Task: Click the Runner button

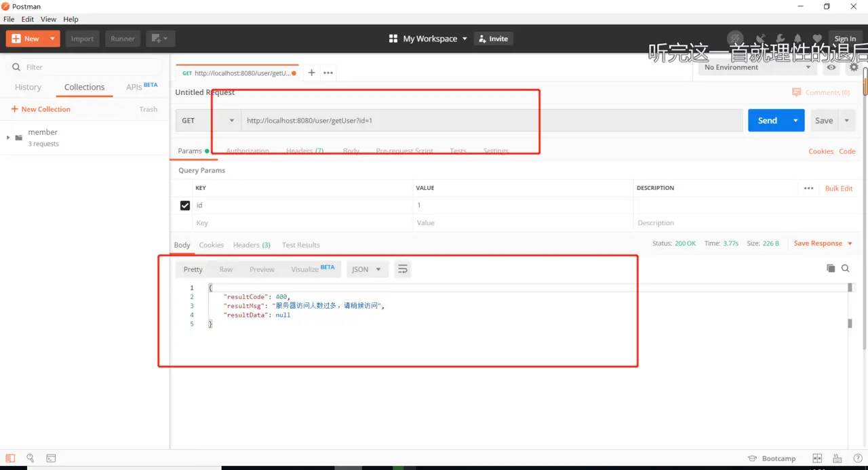Action: click(123, 39)
